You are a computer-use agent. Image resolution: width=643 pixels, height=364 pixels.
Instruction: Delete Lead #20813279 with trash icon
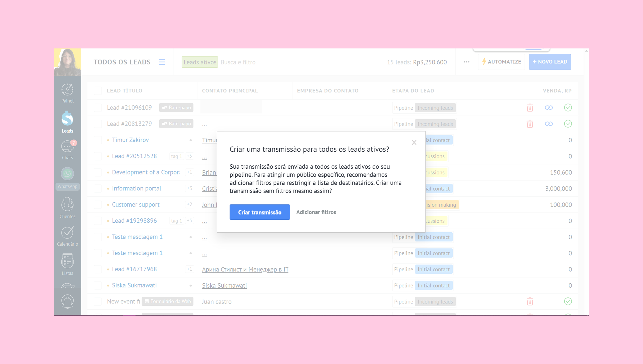530,124
